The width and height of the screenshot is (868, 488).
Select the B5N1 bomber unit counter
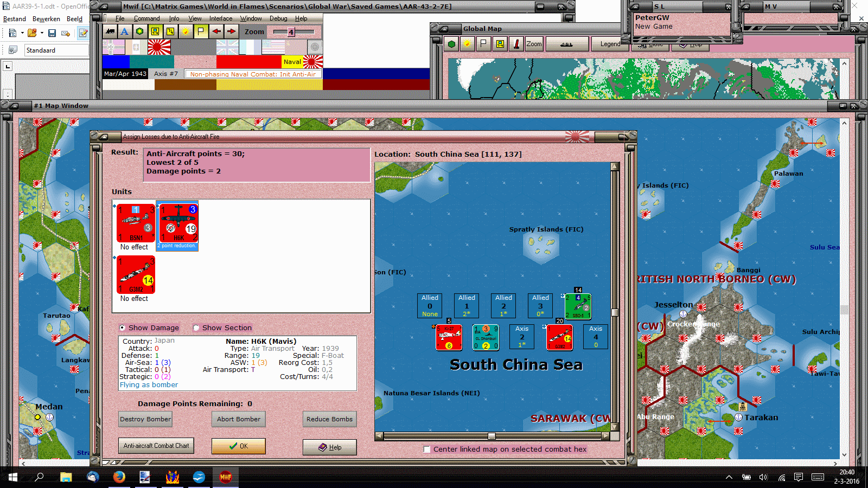[136, 223]
